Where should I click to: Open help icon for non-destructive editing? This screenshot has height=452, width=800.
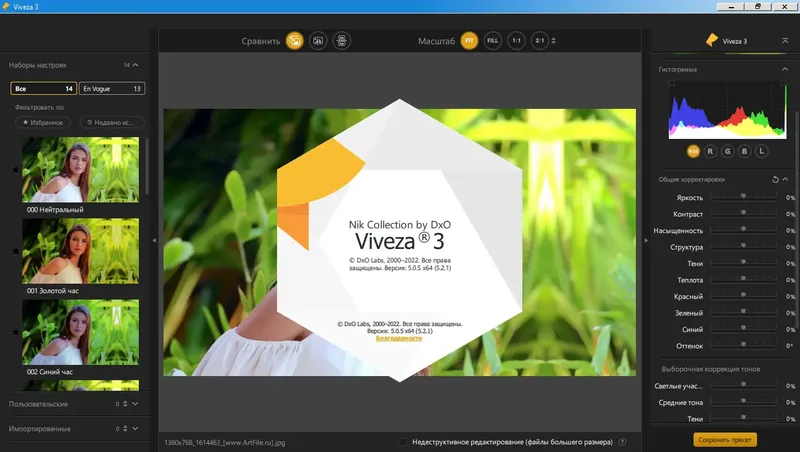pos(622,442)
